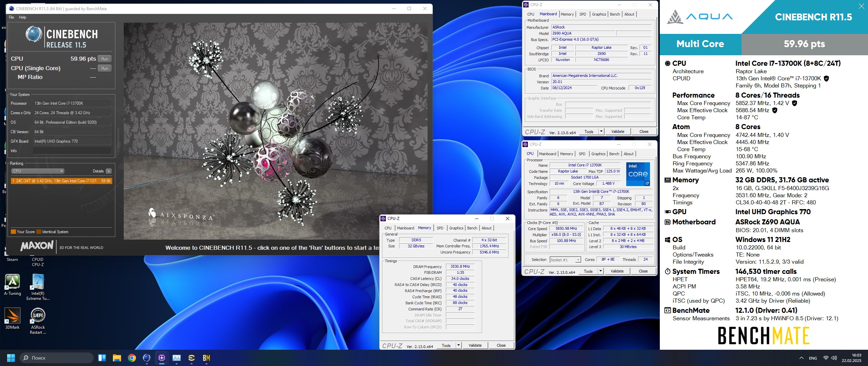This screenshot has width=868, height=366.
Task: Click Multiplier x58.0 value in CPU-Z
Action: point(566,235)
